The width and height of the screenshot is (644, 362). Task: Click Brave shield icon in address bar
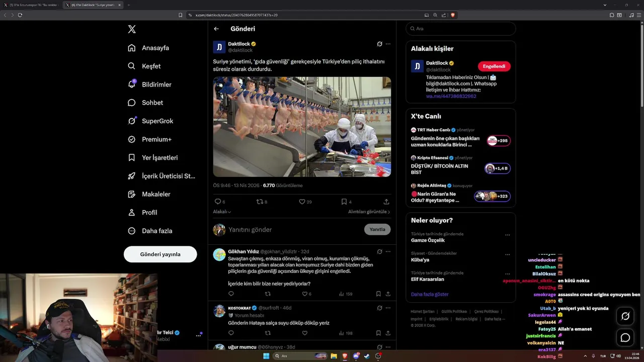tap(452, 15)
